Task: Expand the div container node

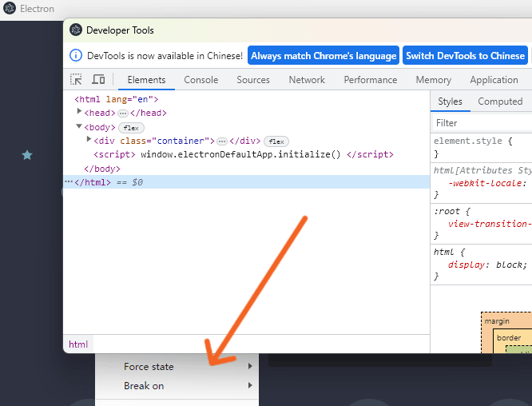Action: click(89, 139)
